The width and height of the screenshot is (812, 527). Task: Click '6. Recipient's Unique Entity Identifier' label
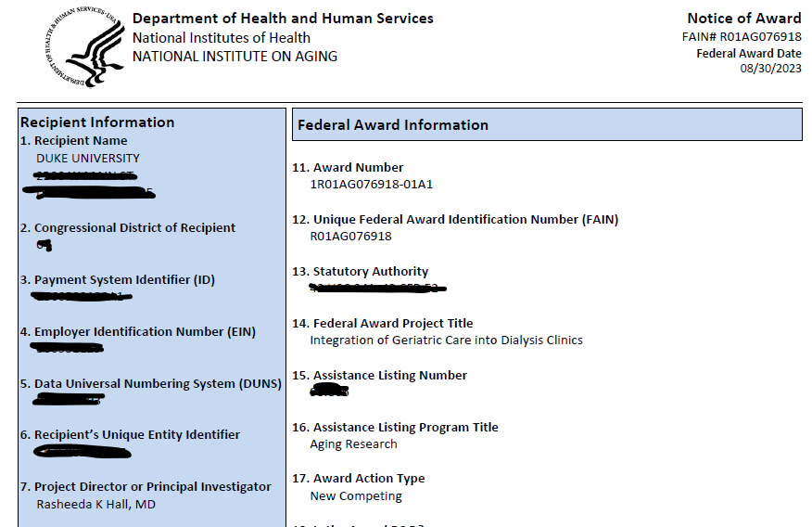click(x=130, y=435)
